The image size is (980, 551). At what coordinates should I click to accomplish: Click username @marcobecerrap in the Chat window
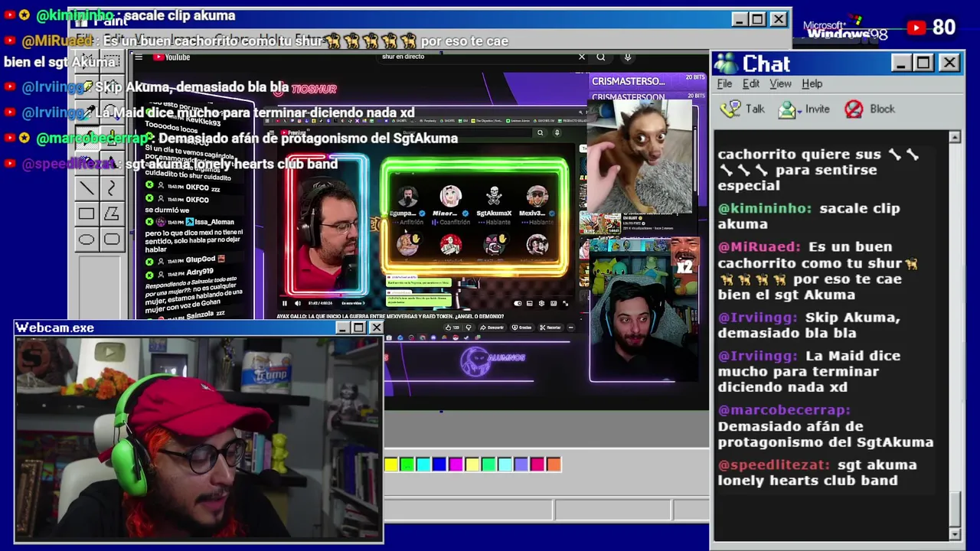(784, 409)
